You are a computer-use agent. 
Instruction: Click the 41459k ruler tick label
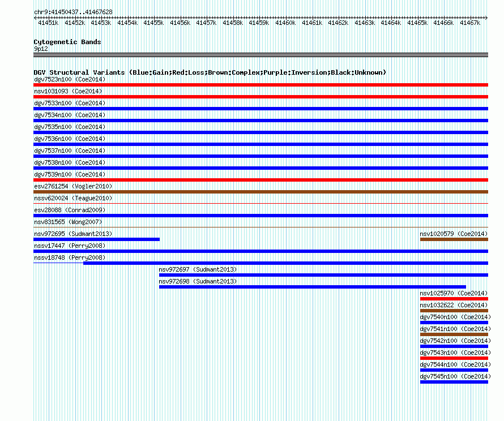(x=259, y=23)
